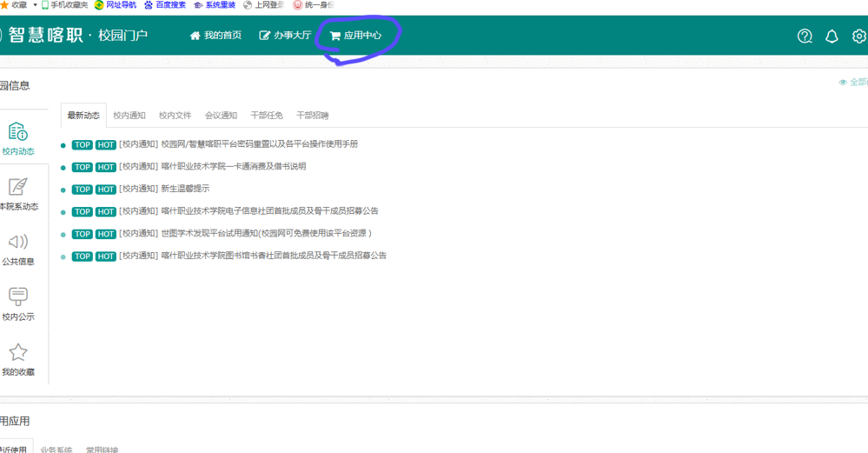Click the 全部 view-all eye link
This screenshot has height=453, width=868.
853,82
